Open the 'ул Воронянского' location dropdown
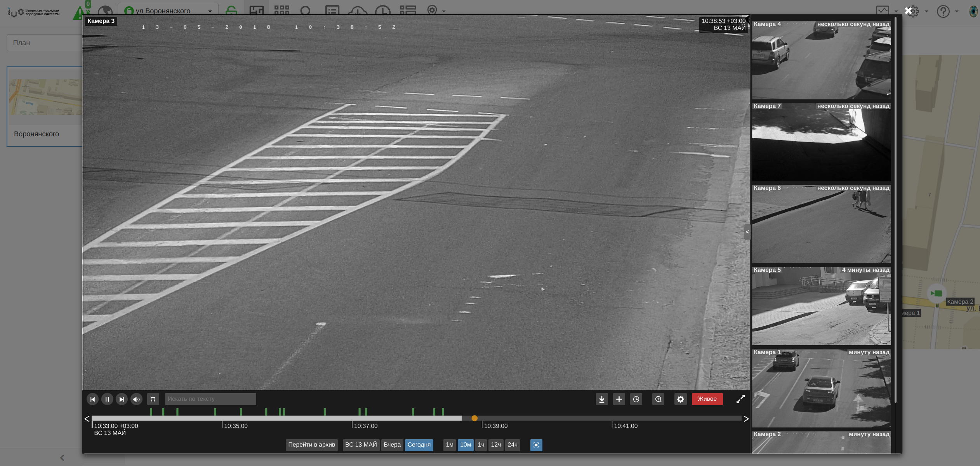The height and width of the screenshot is (466, 980). point(168,11)
